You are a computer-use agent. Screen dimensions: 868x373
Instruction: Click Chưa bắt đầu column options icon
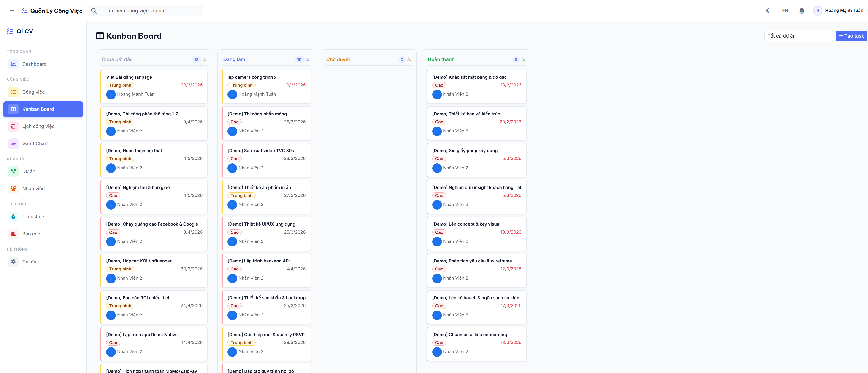point(205,59)
